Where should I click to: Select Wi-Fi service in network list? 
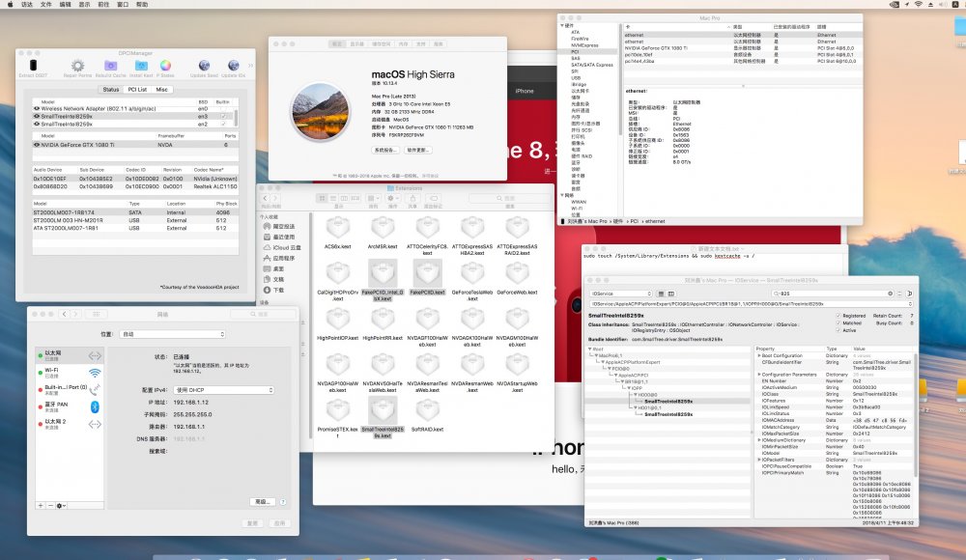[x=69, y=373]
